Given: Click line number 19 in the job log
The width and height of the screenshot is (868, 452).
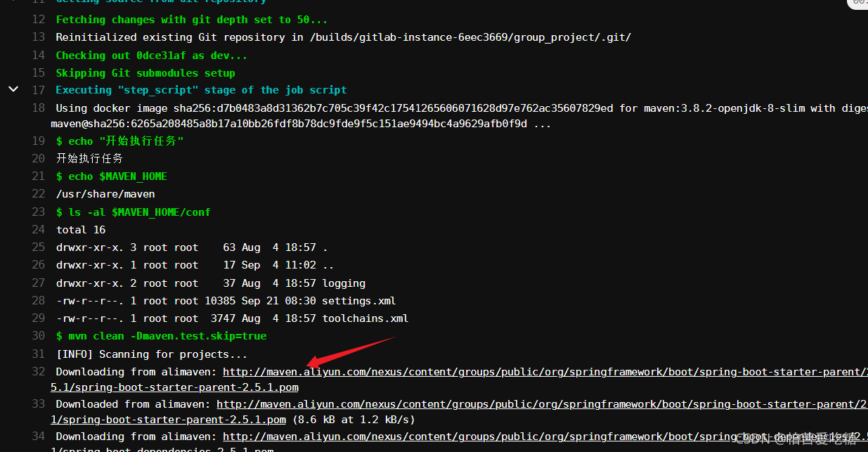Looking at the screenshot, I should 39,141.
